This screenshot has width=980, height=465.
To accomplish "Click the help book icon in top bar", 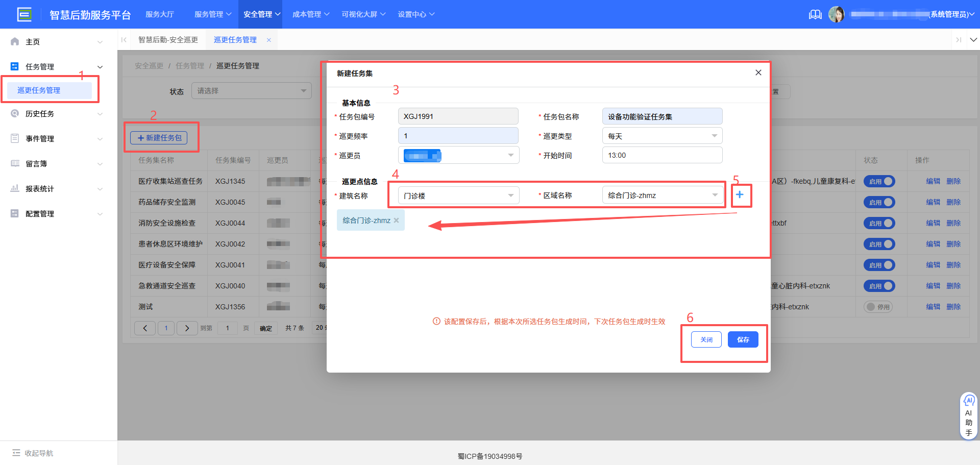I will click(x=815, y=14).
